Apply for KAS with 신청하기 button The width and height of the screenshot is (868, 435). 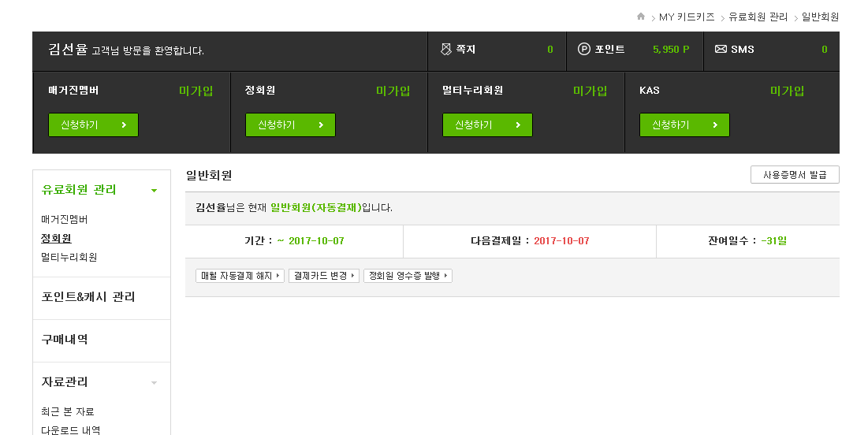click(684, 125)
